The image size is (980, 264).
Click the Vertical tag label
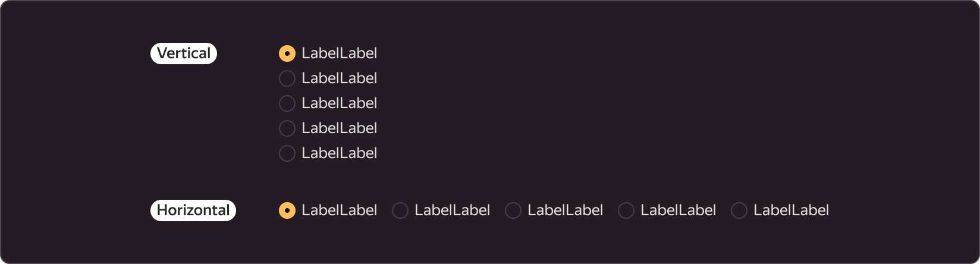click(184, 54)
